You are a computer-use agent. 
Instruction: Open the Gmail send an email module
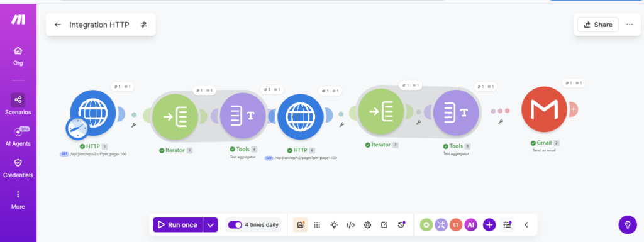pyautogui.click(x=544, y=109)
